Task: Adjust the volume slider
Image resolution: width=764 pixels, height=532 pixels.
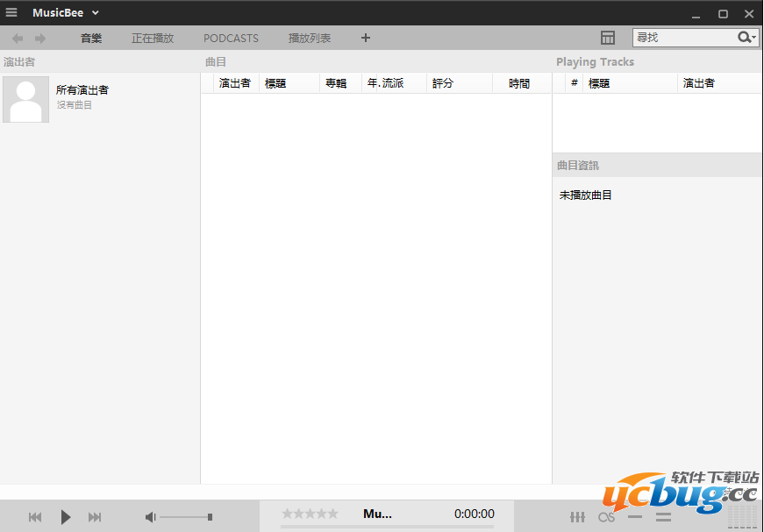Action: (x=186, y=517)
